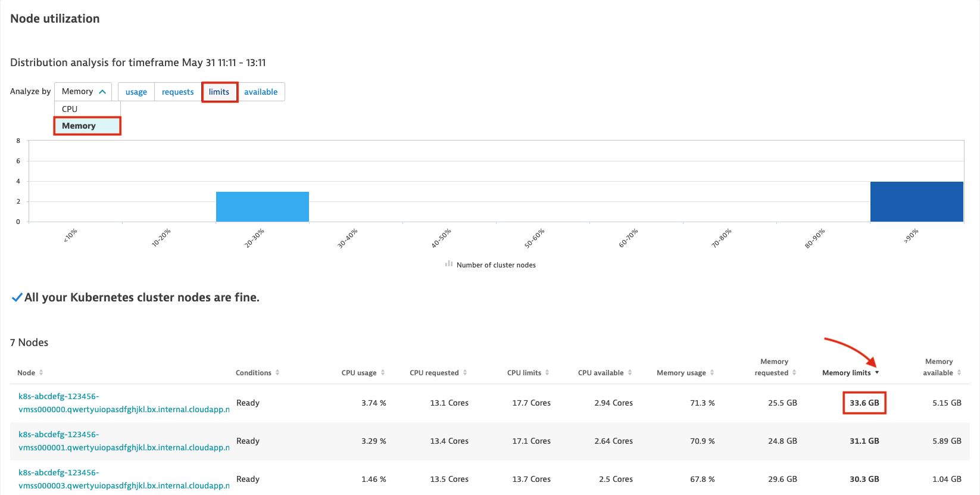Toggle Number of cluster nodes legend
Screen dimensions: 980x495
pos(490,264)
